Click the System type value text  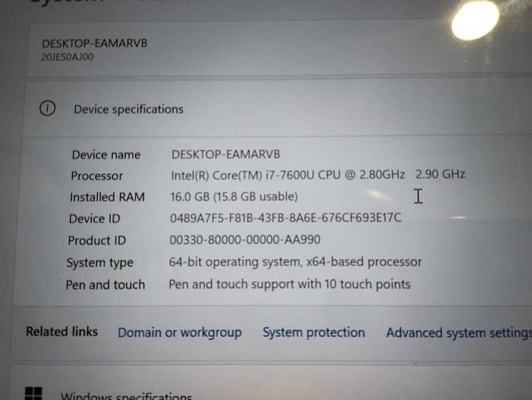click(295, 262)
